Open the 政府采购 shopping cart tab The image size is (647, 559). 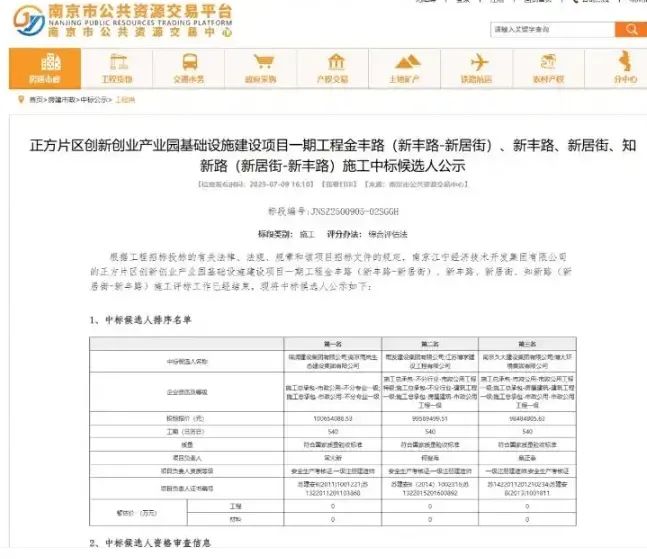pyautogui.click(x=261, y=68)
